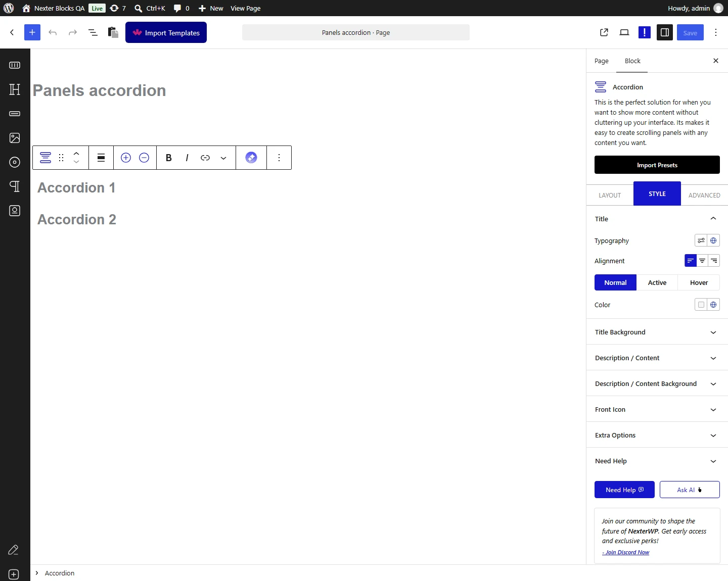Switch preview device via laptop icon
The height and width of the screenshot is (581, 728).
624,32
